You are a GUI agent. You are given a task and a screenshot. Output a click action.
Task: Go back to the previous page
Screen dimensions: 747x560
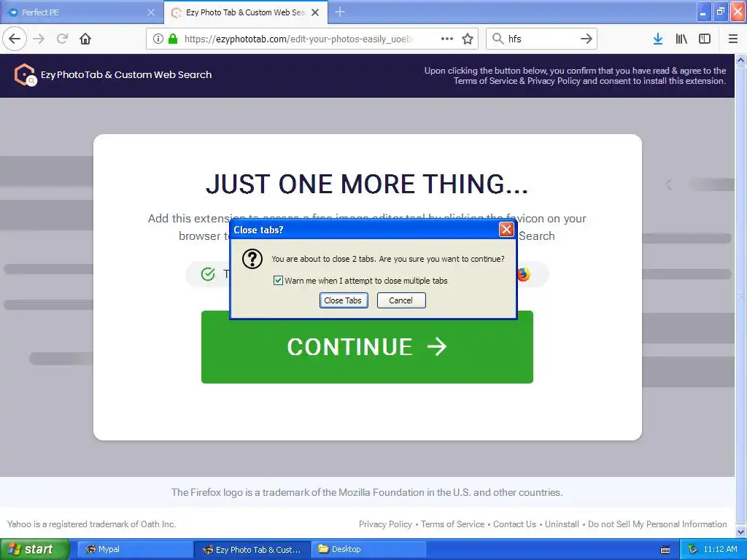[15, 39]
